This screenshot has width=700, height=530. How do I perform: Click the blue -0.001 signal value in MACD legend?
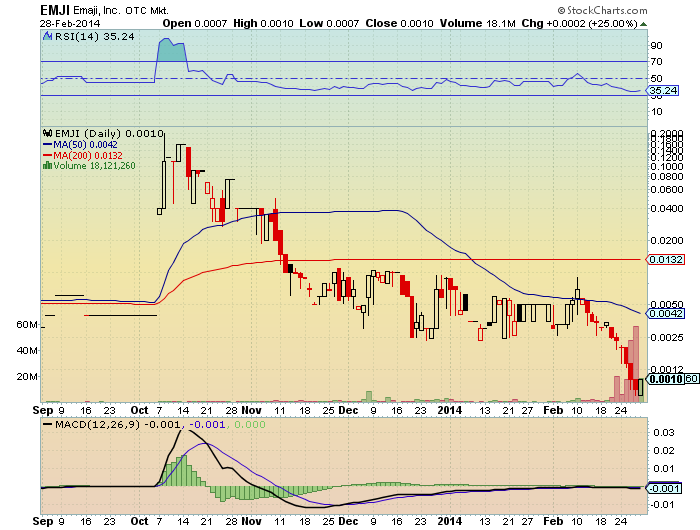click(207, 424)
